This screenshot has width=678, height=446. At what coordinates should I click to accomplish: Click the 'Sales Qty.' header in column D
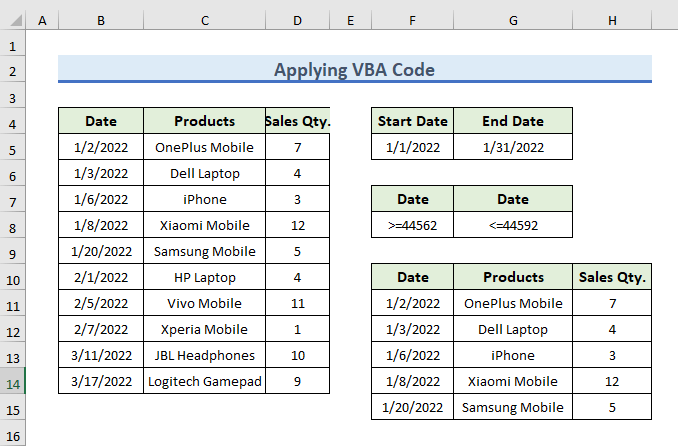pyautogui.click(x=298, y=122)
